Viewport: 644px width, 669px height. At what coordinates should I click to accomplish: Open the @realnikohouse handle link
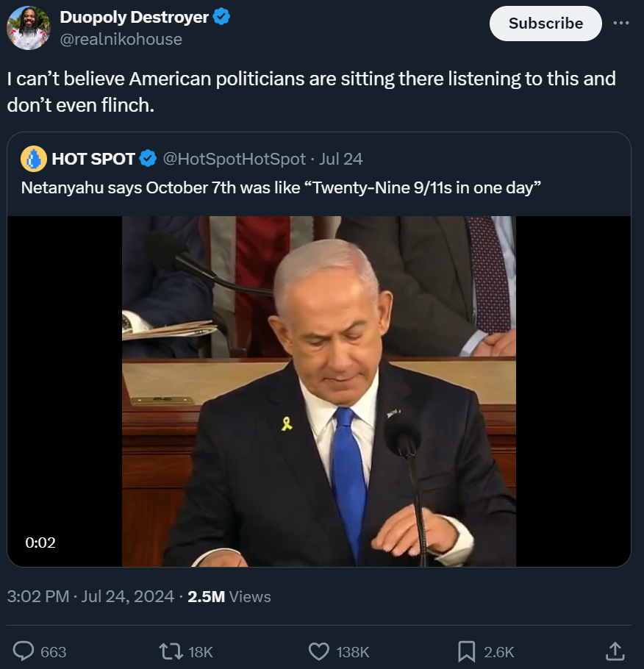click(x=121, y=39)
